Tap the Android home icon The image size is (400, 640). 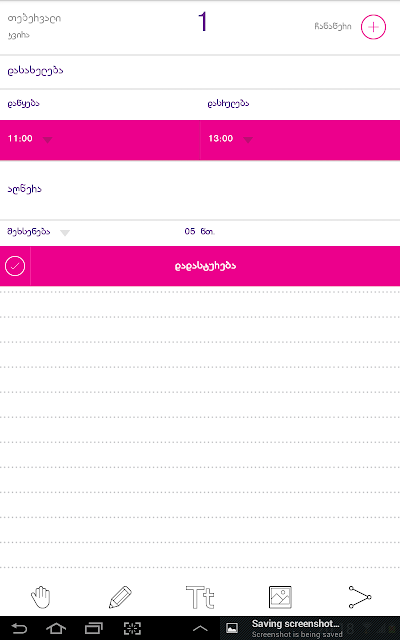click(x=56, y=628)
